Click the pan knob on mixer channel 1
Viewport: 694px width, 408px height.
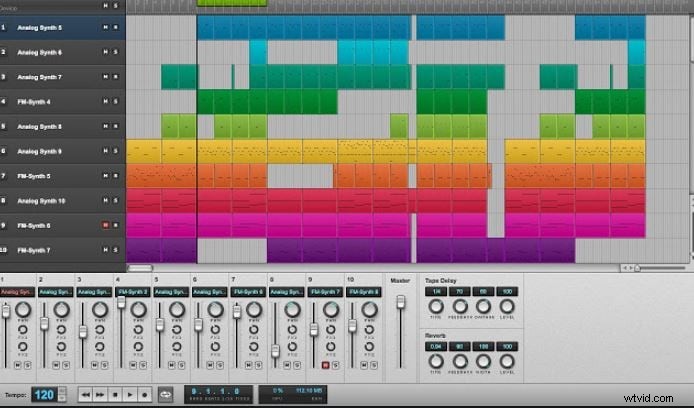click(23, 310)
